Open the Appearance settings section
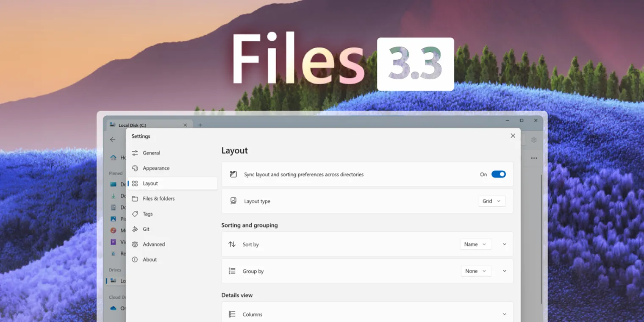This screenshot has width=644, height=322. coord(155,168)
